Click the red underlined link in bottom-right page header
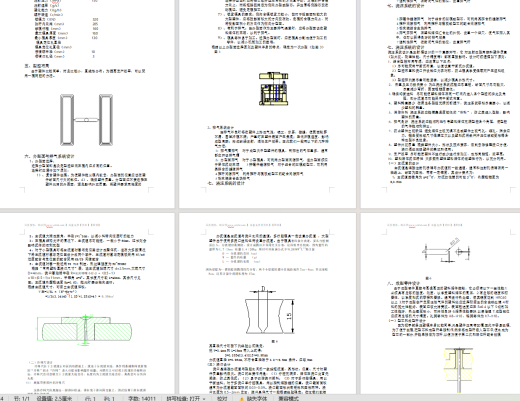 click(412, 226)
